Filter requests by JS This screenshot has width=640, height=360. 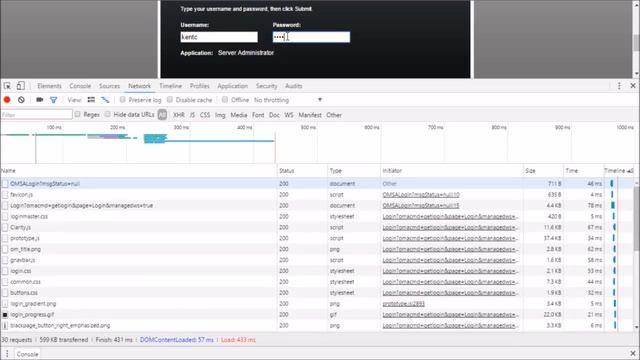click(x=192, y=115)
